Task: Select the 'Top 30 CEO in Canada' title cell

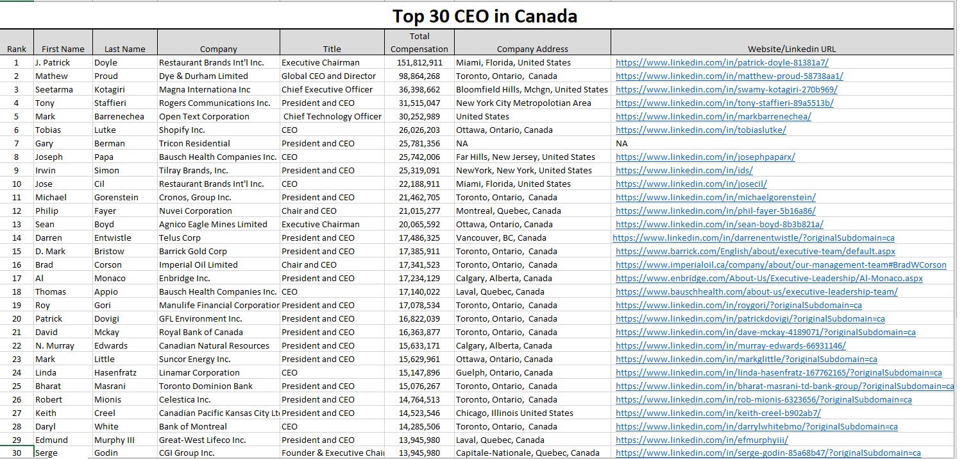Action: click(477, 15)
